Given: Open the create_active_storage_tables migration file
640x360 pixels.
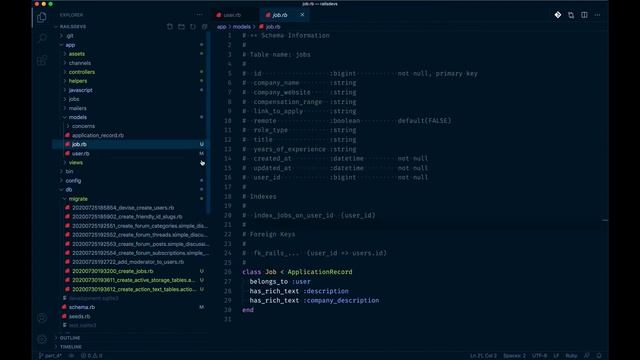Looking at the screenshot, I should (133, 280).
